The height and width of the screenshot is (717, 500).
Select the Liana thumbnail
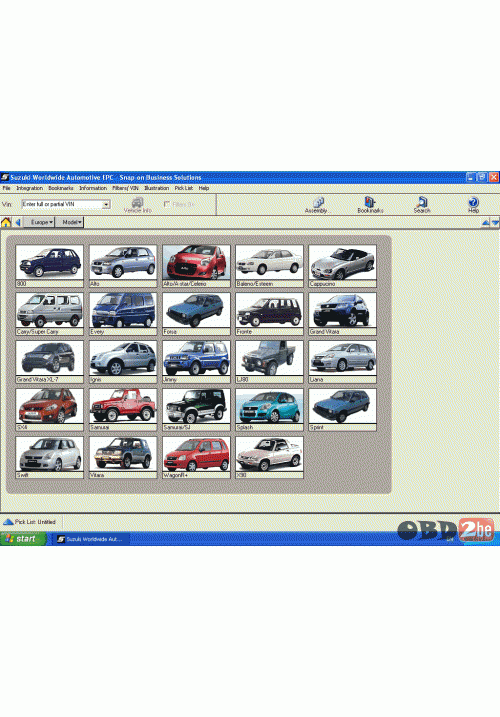[x=343, y=362]
